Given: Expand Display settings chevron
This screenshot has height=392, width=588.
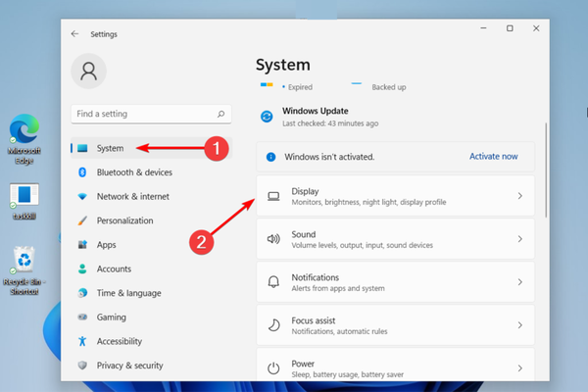Looking at the screenshot, I should tap(519, 197).
